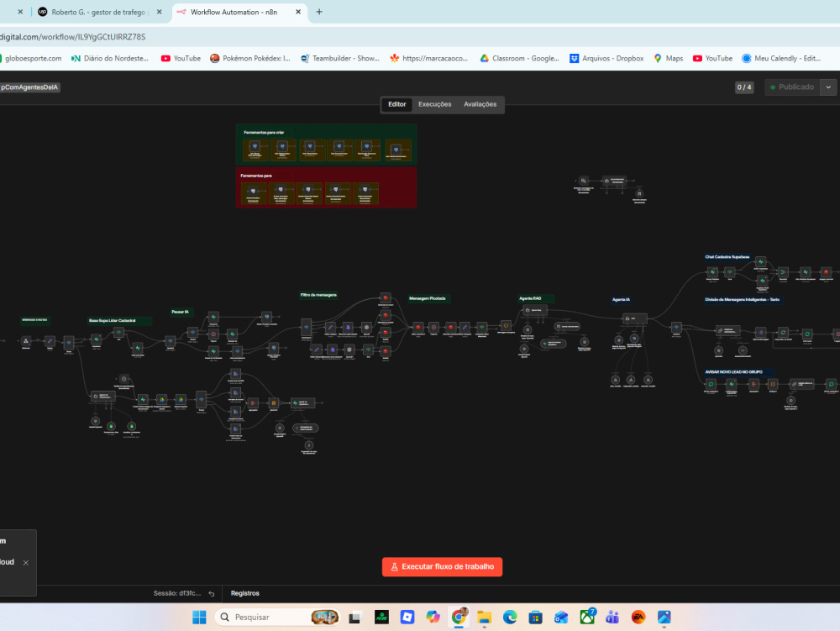Open the Maps bookmark
Screen dimensions: 840x631
click(x=668, y=58)
